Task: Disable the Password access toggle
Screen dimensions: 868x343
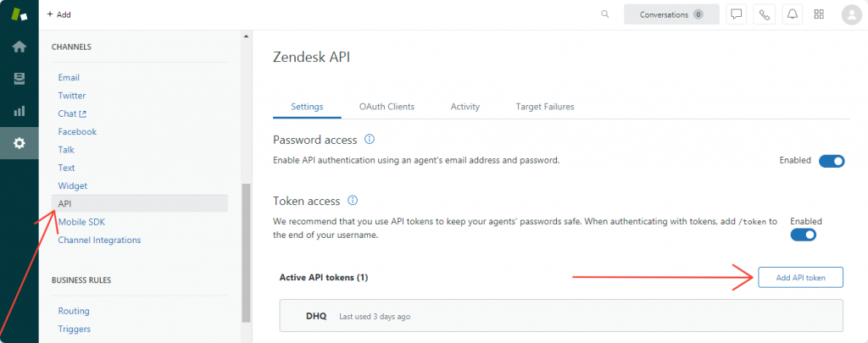Action: click(x=832, y=161)
